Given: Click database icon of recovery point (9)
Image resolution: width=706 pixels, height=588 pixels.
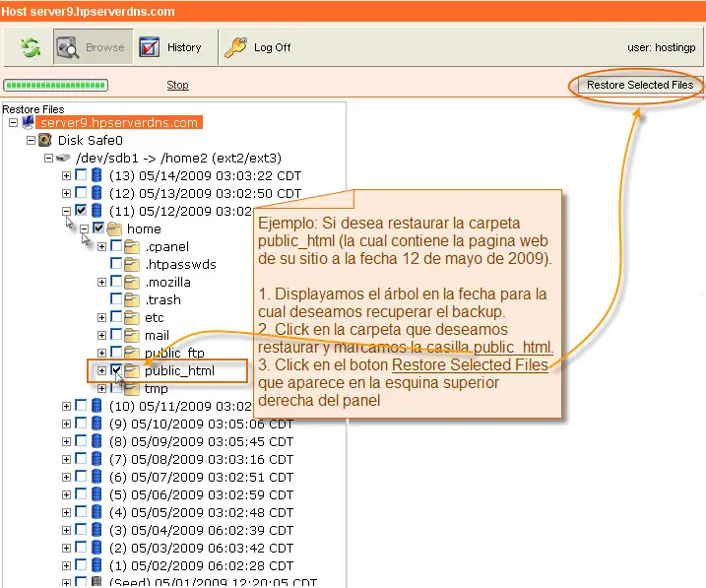Looking at the screenshot, I should click(x=96, y=424).
